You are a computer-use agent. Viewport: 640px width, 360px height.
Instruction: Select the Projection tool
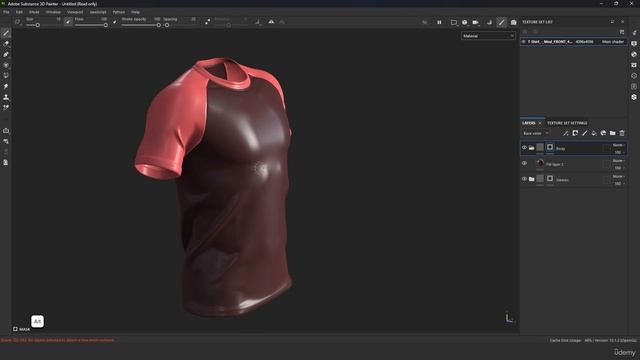[6, 54]
